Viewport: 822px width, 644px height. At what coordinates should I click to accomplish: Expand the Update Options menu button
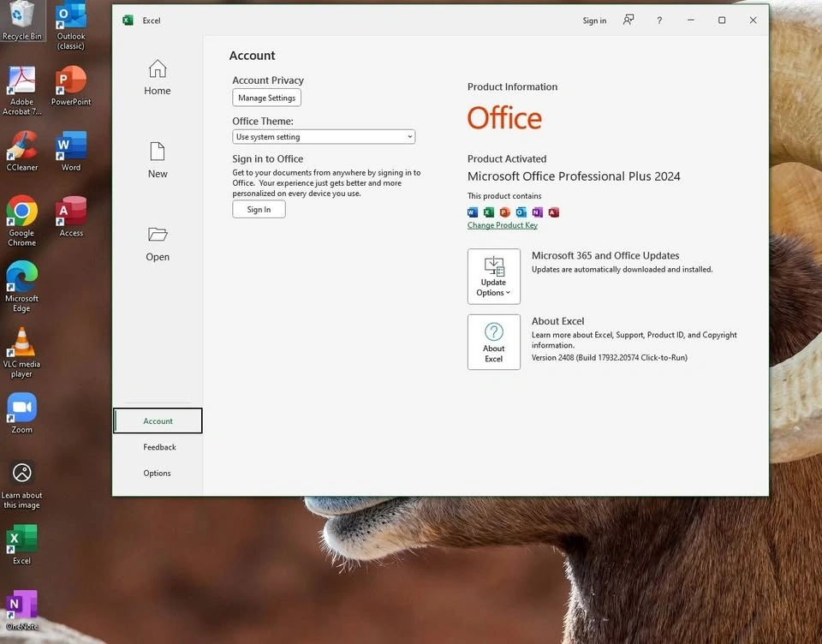click(494, 276)
